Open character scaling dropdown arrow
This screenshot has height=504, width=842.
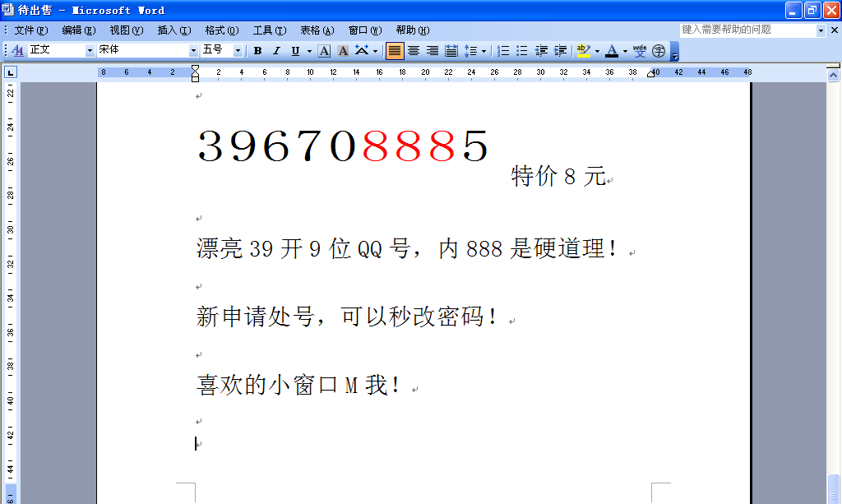[x=375, y=51]
